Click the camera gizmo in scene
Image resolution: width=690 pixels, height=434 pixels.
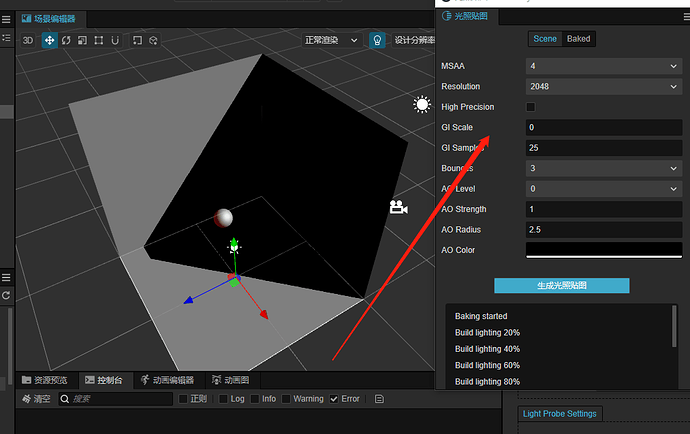tap(398, 207)
